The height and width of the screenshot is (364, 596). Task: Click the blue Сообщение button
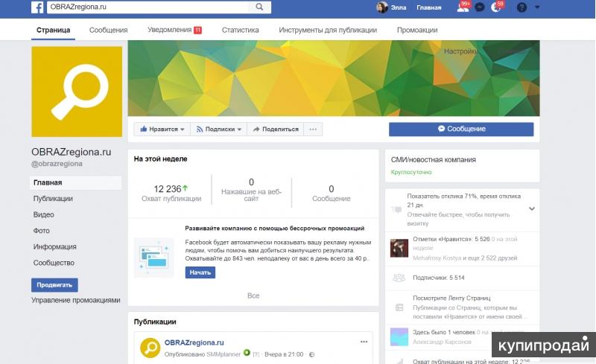point(461,130)
